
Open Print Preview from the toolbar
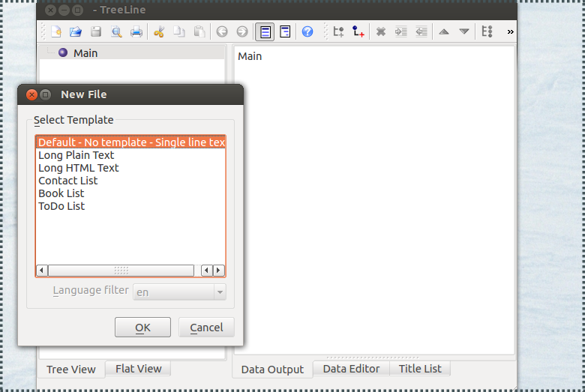116,31
